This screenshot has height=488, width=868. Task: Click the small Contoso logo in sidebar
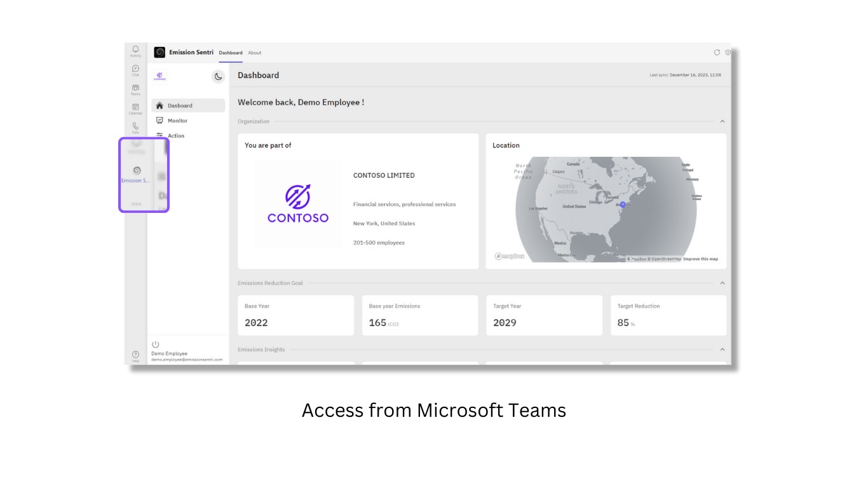[x=159, y=76]
